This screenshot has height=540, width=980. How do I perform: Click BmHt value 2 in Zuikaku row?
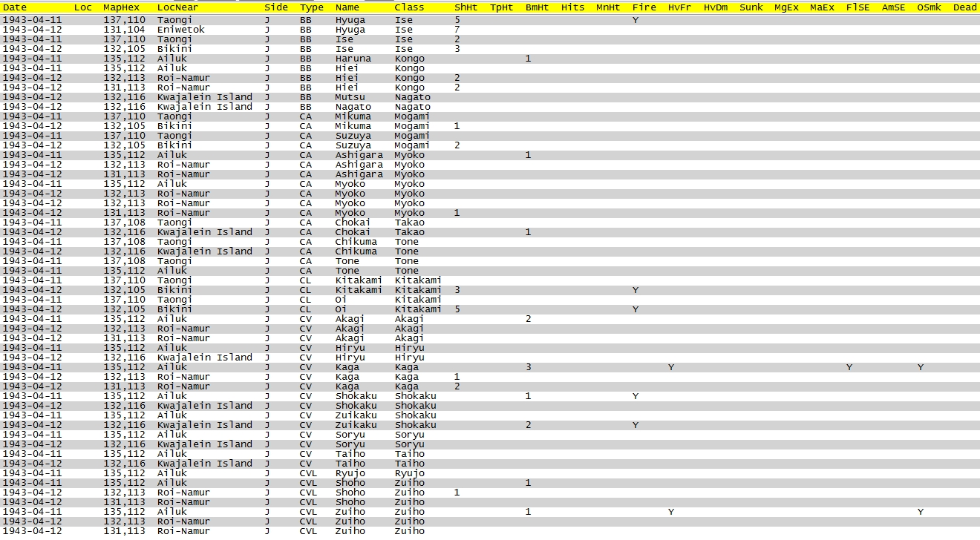click(x=529, y=425)
